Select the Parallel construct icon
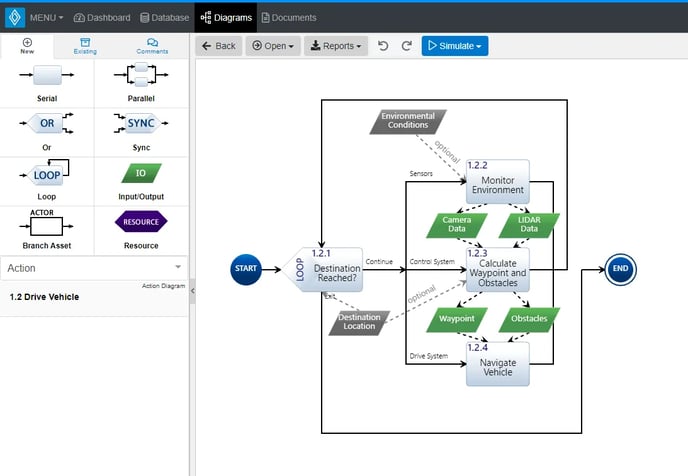The image size is (688, 476). pyautogui.click(x=141, y=75)
